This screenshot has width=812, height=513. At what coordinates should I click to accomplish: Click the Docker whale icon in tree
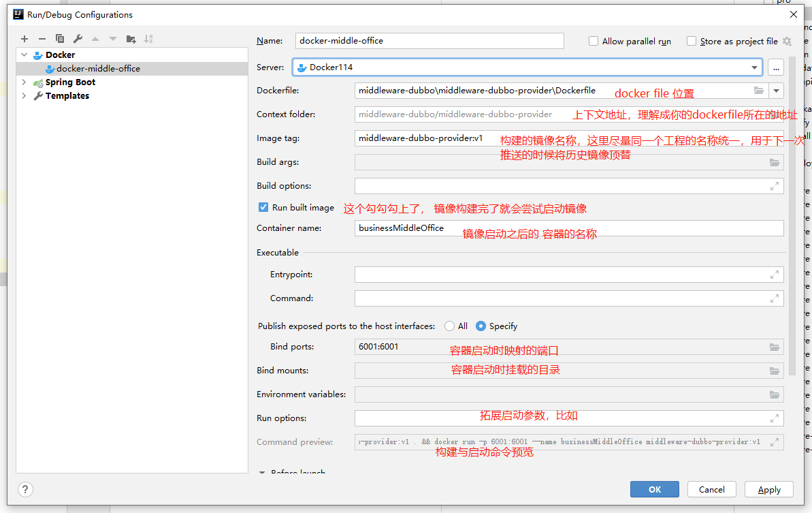[x=38, y=55]
